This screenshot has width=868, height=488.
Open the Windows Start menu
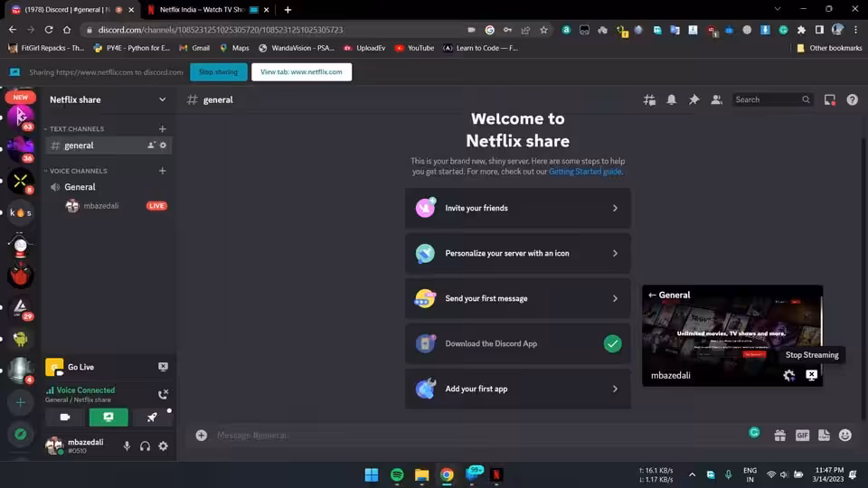372,474
